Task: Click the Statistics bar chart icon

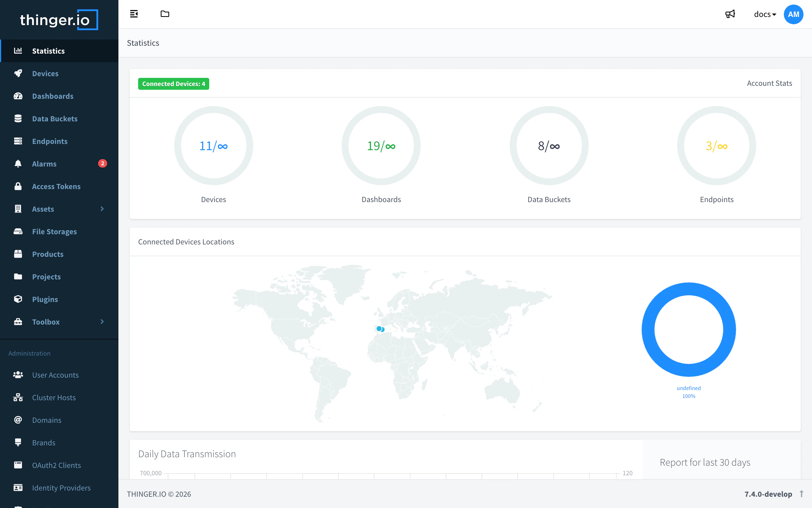Action: (18, 51)
